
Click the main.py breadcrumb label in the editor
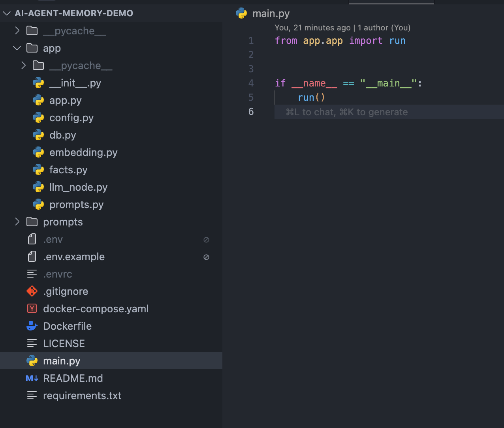[x=271, y=13]
